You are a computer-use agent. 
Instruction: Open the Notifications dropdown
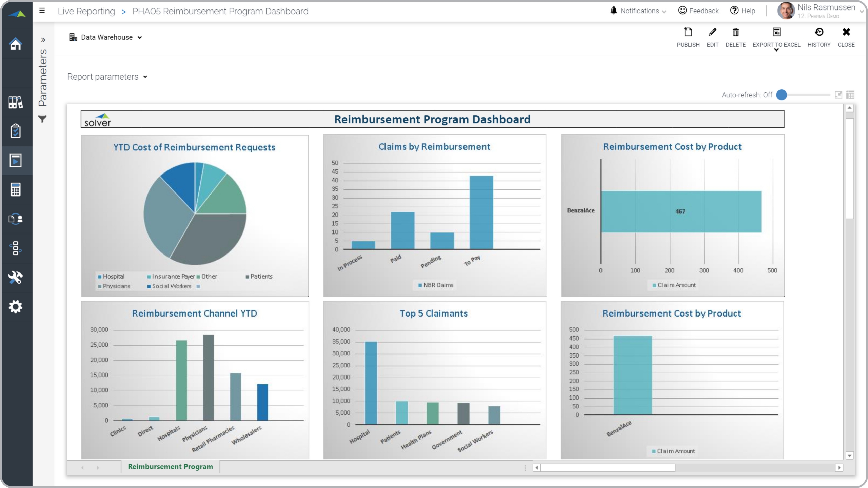(638, 11)
